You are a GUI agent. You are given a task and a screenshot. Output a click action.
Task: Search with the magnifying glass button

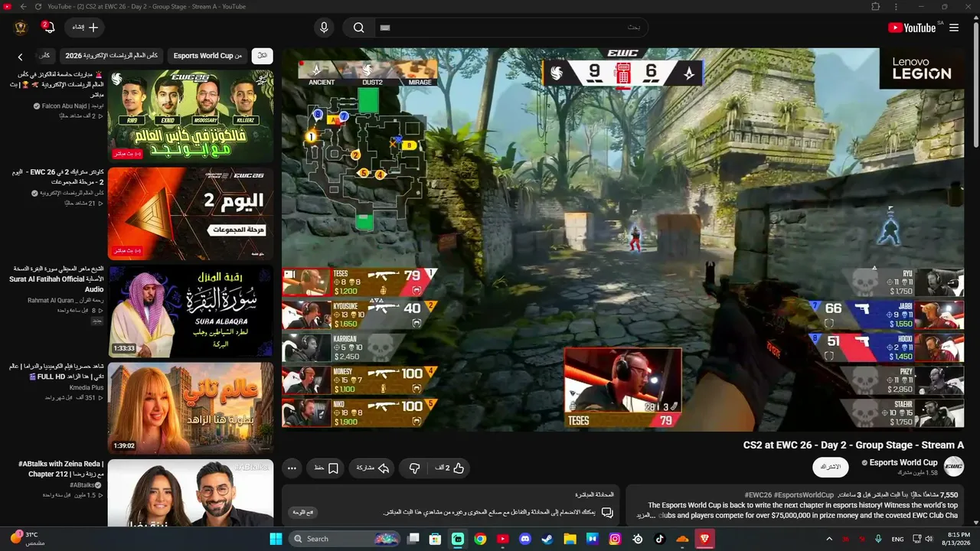(x=358, y=28)
